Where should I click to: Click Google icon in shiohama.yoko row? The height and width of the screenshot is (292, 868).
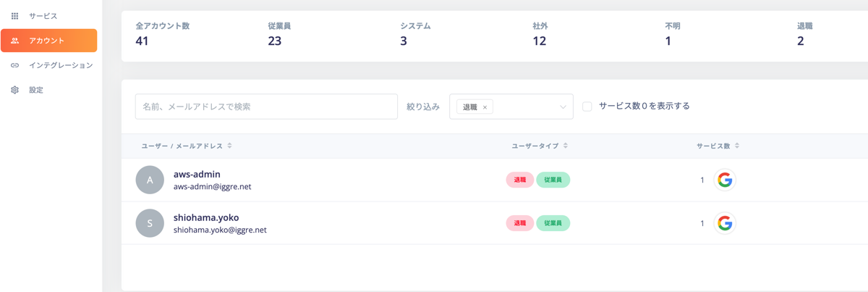(725, 224)
